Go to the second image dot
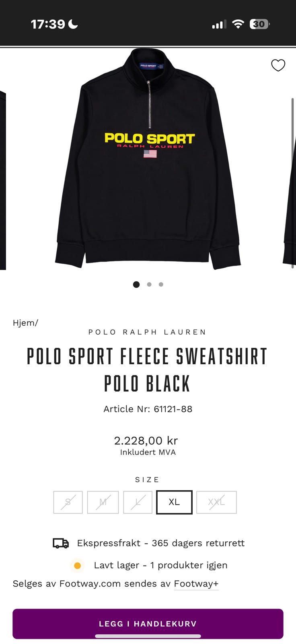Image resolution: width=296 pixels, height=644 pixels. (149, 285)
